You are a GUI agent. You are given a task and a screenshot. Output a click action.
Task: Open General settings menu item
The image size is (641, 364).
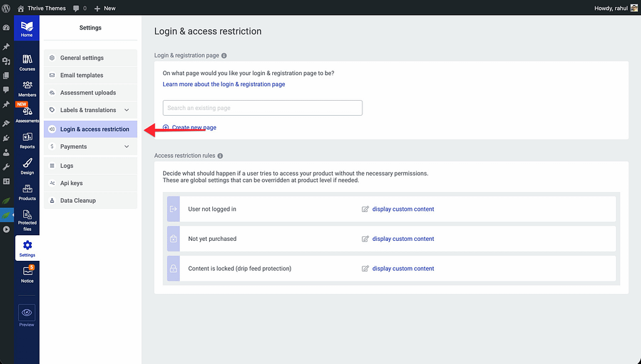(x=82, y=58)
